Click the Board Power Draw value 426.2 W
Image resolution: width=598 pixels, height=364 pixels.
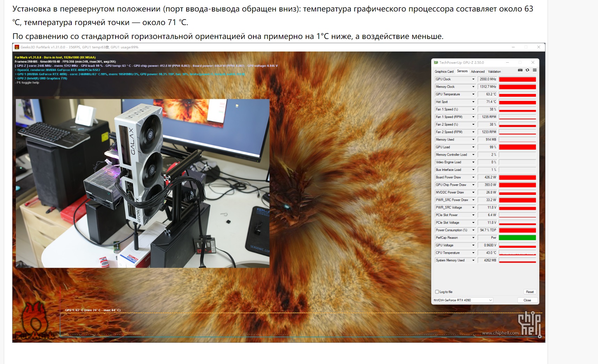tap(487, 177)
